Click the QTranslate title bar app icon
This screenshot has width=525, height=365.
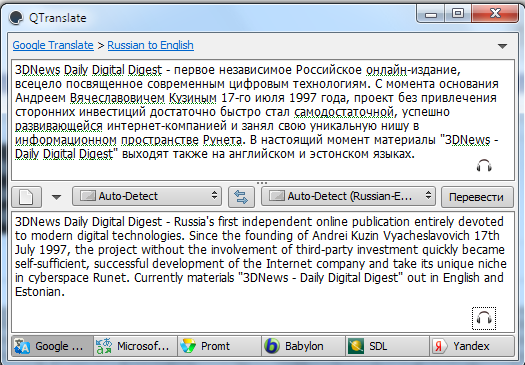[16, 17]
